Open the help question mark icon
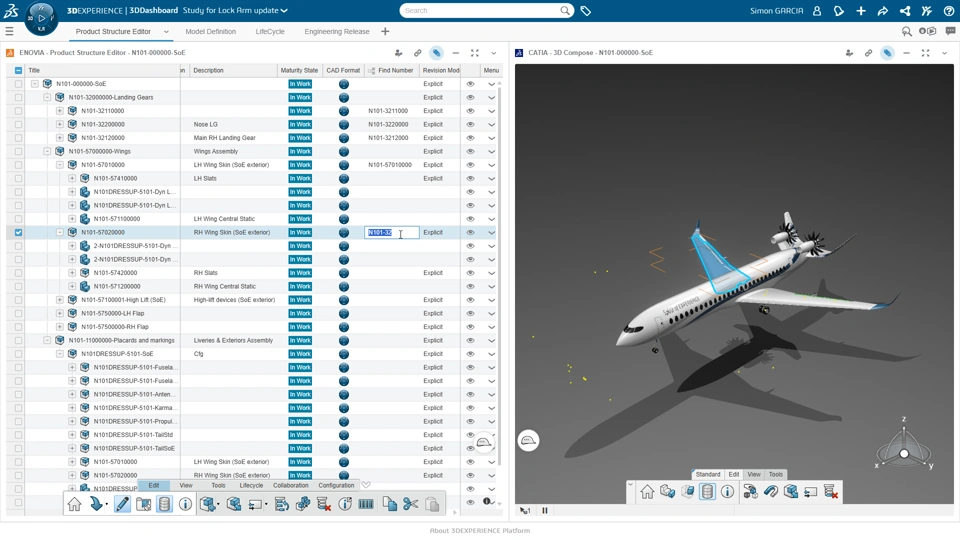Viewport: 960px width, 540px height. coord(948,10)
